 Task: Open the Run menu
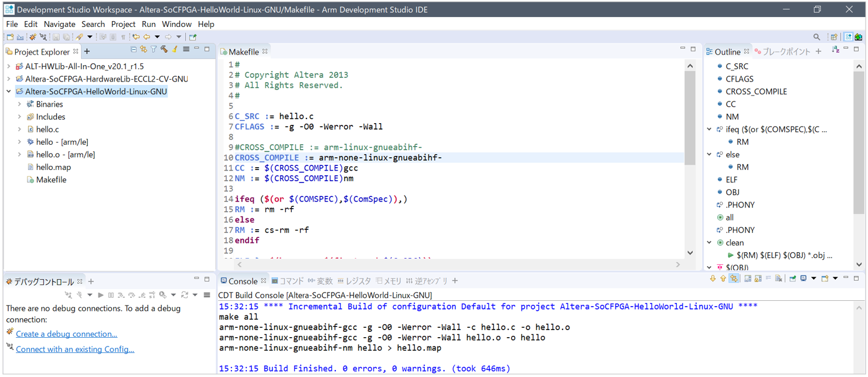click(x=149, y=24)
